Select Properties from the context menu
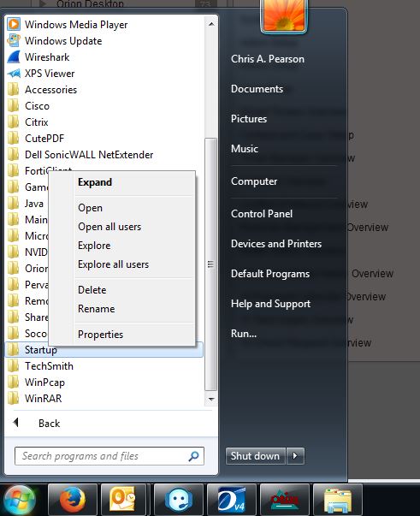 coord(100,335)
